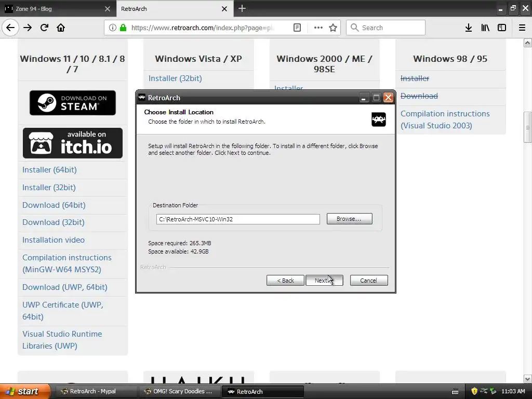The height and width of the screenshot is (399, 532).
Task: Click the Destination Folder path field
Action: tap(238, 219)
